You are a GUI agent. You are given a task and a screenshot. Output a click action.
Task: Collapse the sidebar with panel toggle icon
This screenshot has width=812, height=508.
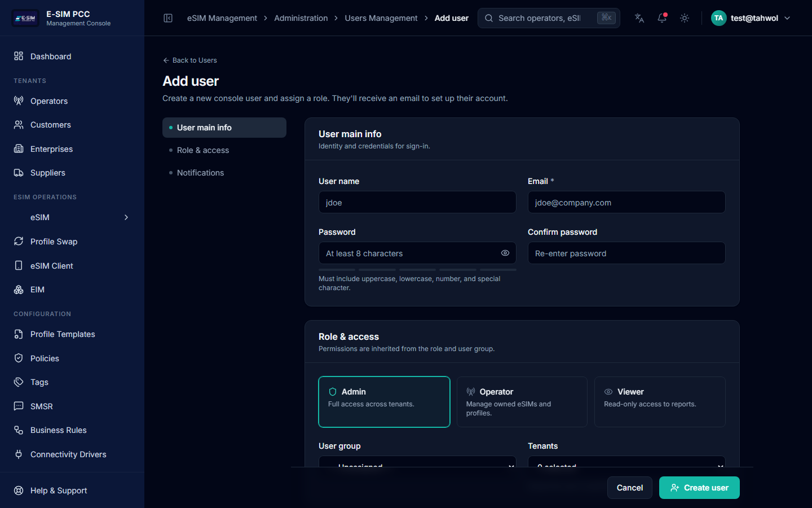pos(168,18)
